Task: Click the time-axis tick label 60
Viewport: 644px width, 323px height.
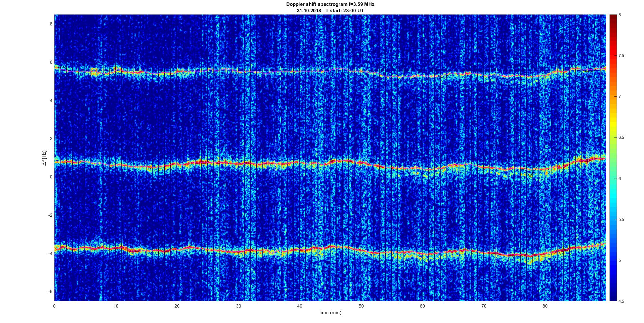Action: [x=422, y=306]
